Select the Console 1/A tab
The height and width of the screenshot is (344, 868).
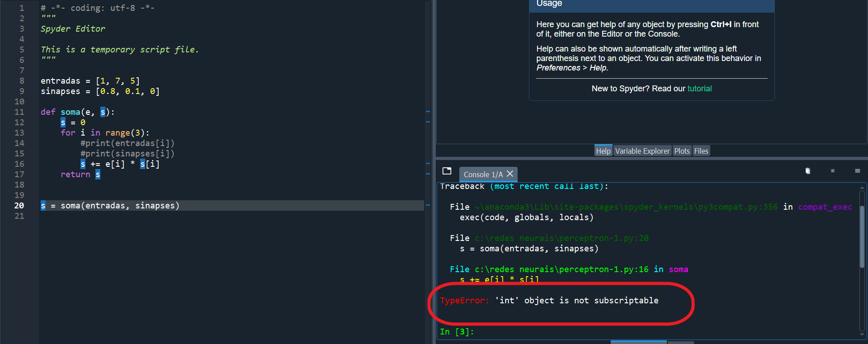tap(482, 174)
